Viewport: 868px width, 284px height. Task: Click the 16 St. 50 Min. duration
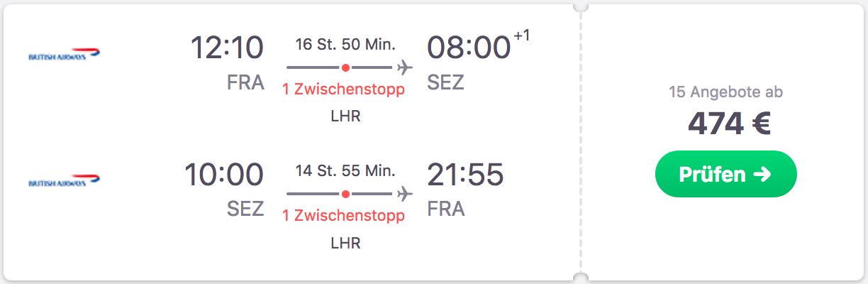point(345,44)
